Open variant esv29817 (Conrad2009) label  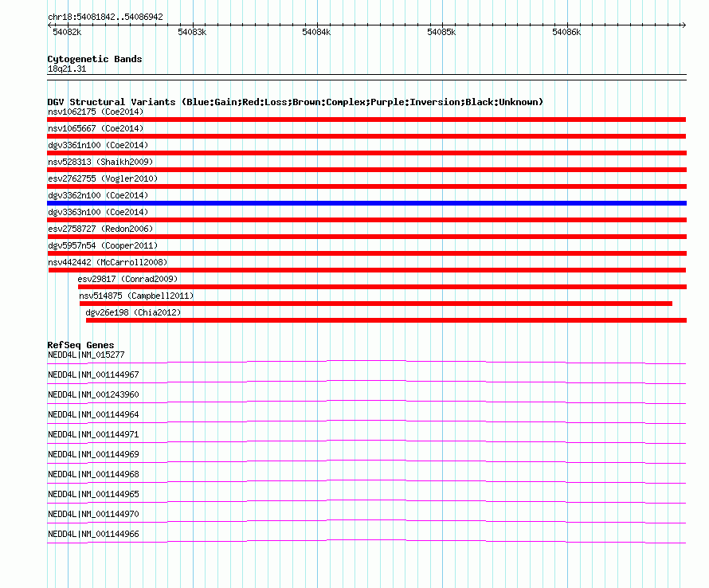click(127, 279)
